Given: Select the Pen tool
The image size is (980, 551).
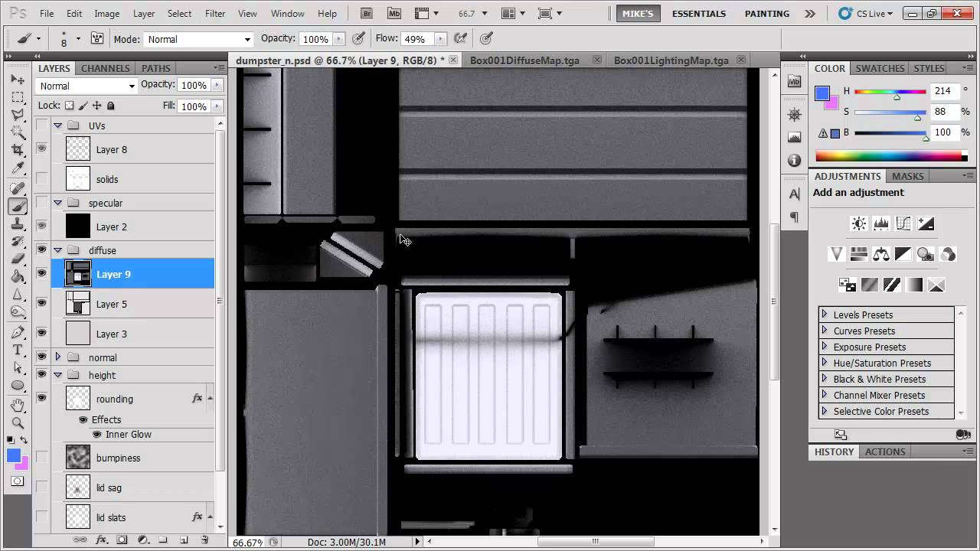Looking at the screenshot, I should (18, 332).
